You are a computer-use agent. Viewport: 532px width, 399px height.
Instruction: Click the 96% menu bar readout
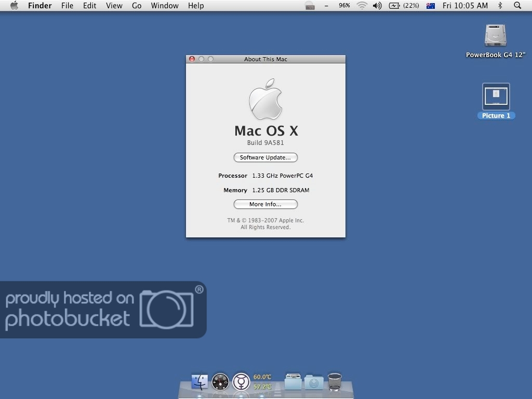[344, 5]
